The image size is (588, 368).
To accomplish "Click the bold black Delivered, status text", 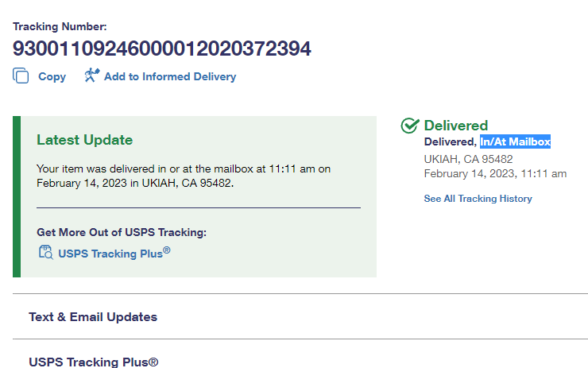I will [x=450, y=142].
